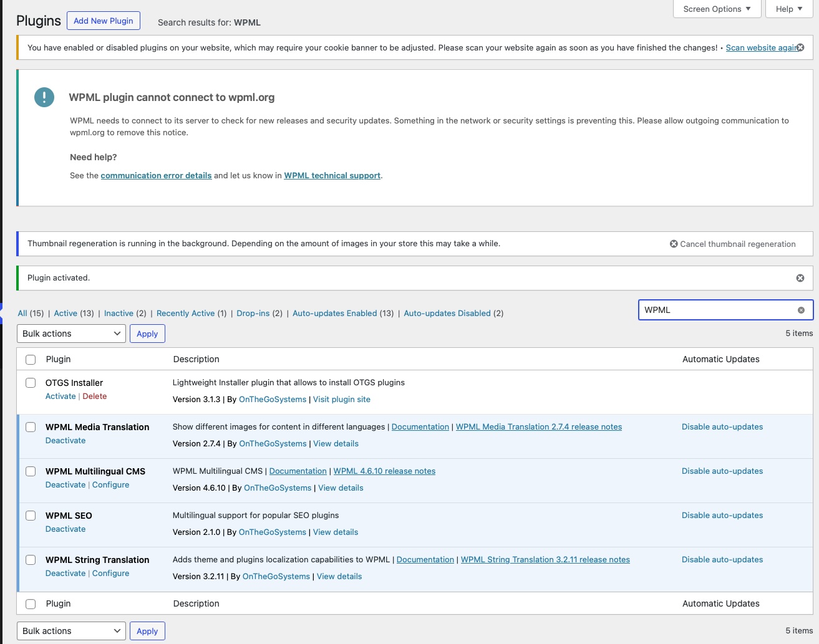Tick the WPML SEO plugin checkbox
Image resolution: width=819 pixels, height=644 pixels.
coord(31,516)
